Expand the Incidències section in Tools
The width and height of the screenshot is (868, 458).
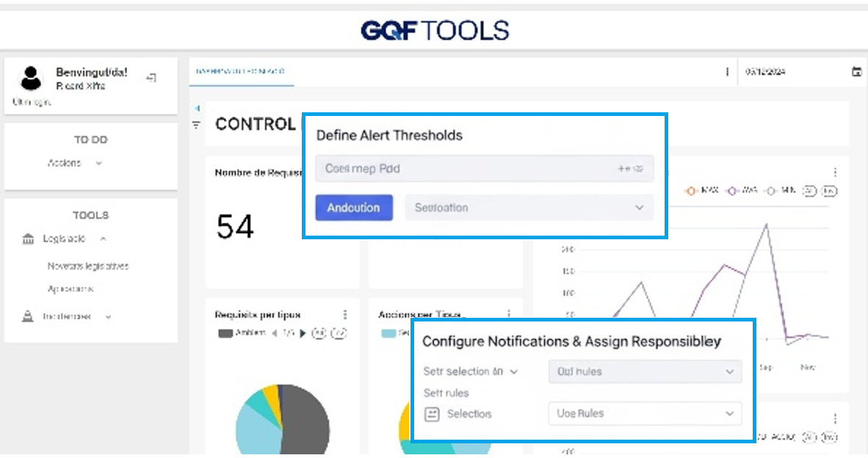pos(109,317)
